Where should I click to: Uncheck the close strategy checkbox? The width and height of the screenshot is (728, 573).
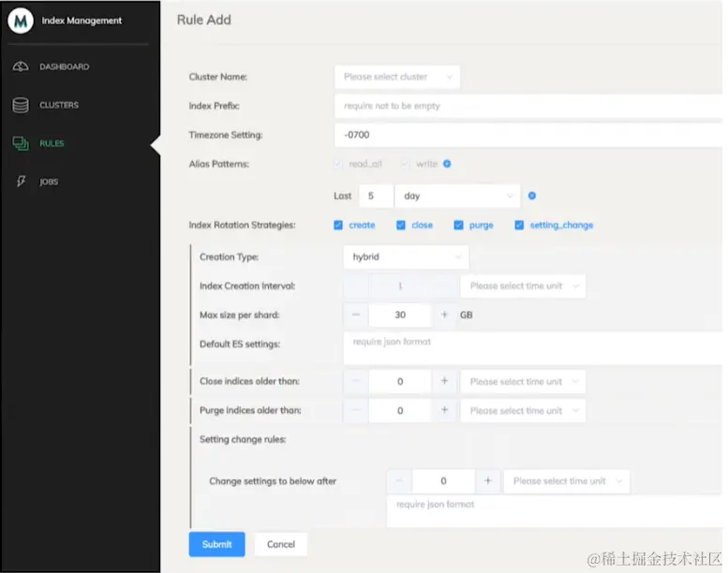coord(401,225)
